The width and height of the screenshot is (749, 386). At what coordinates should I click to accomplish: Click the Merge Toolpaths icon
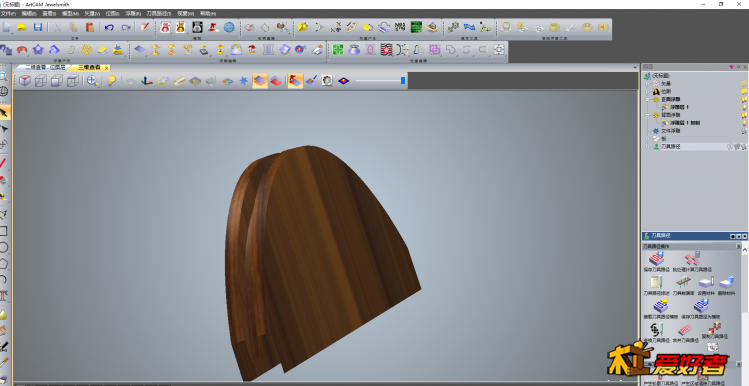tap(685, 329)
